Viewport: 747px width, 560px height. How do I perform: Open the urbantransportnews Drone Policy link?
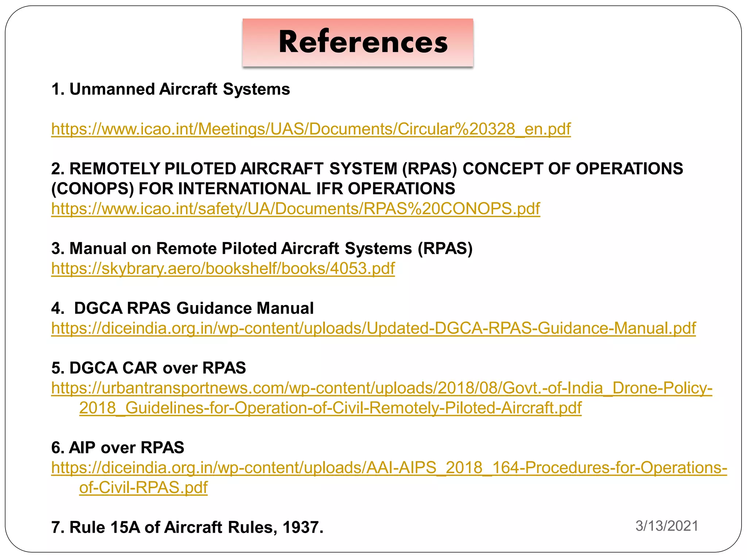point(382,398)
